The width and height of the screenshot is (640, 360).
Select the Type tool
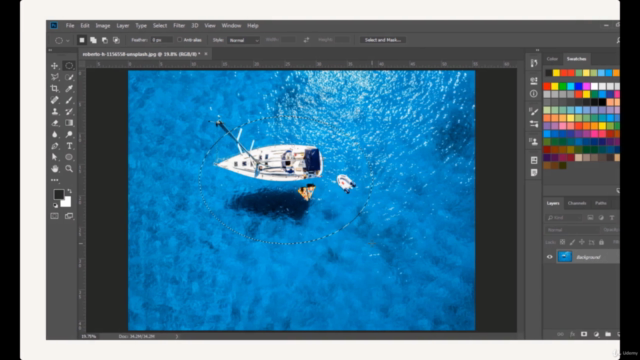pos(69,146)
